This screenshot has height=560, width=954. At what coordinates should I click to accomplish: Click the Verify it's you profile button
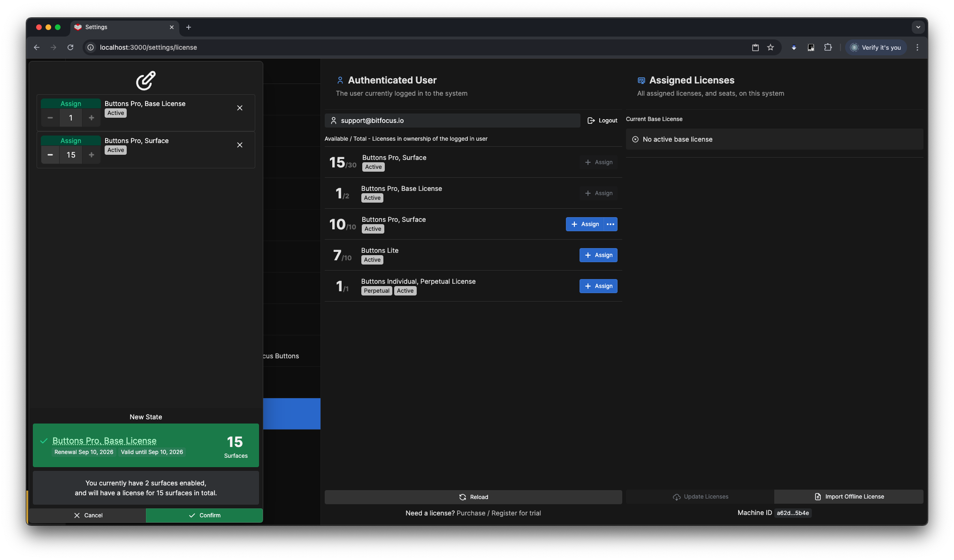[x=876, y=47]
